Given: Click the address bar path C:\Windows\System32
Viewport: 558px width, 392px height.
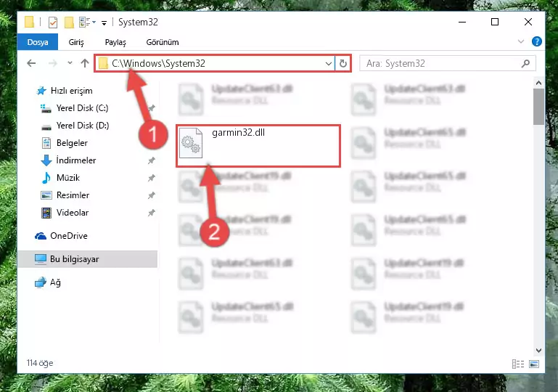Looking at the screenshot, I should click(158, 63).
